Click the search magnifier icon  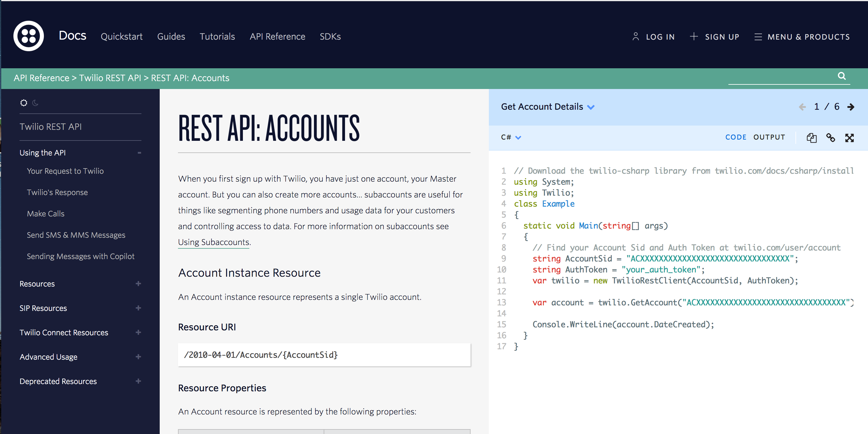coord(842,76)
